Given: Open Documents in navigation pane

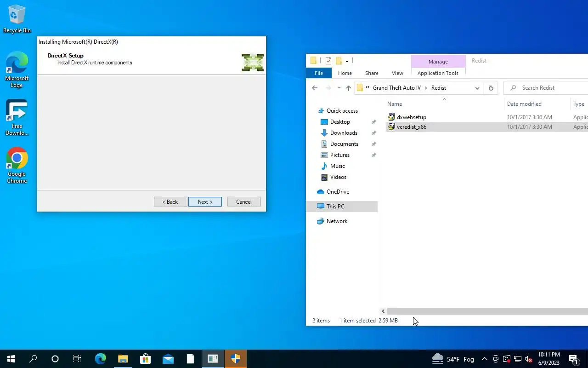Looking at the screenshot, I should [x=344, y=144].
